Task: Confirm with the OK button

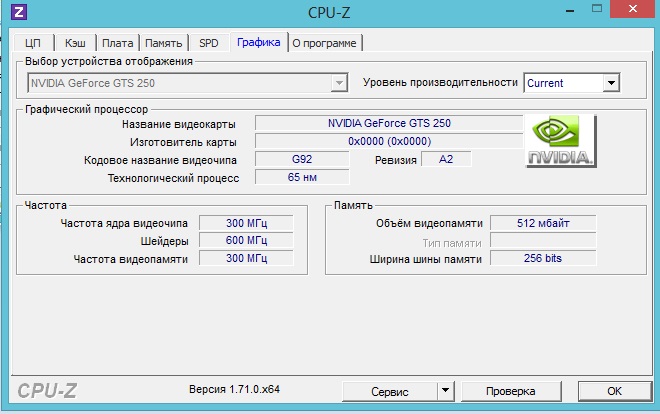Action: pos(615,391)
